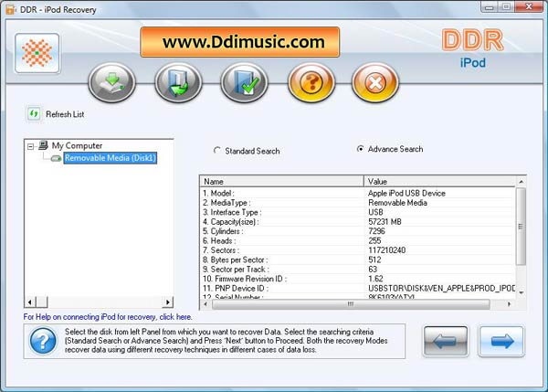548x392 pixels.
Task: Click the bytes per sector value '512'
Action: coord(374,260)
